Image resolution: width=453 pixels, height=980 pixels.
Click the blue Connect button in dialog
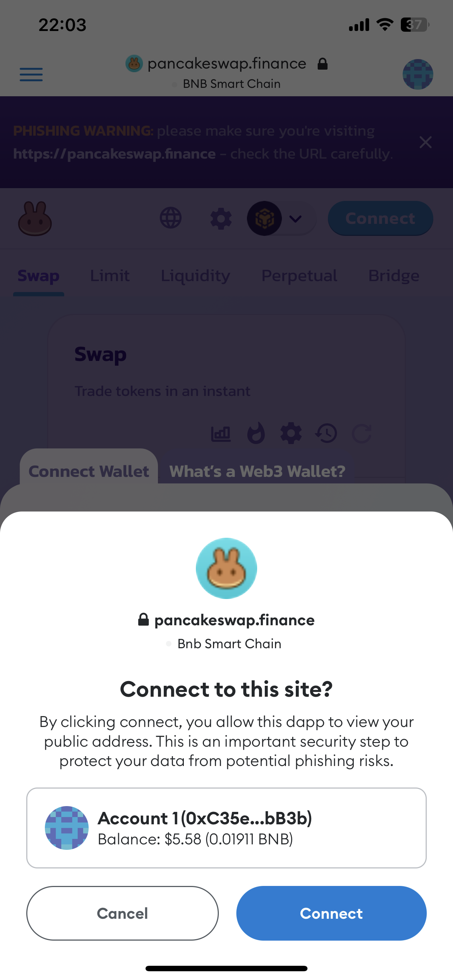click(331, 913)
